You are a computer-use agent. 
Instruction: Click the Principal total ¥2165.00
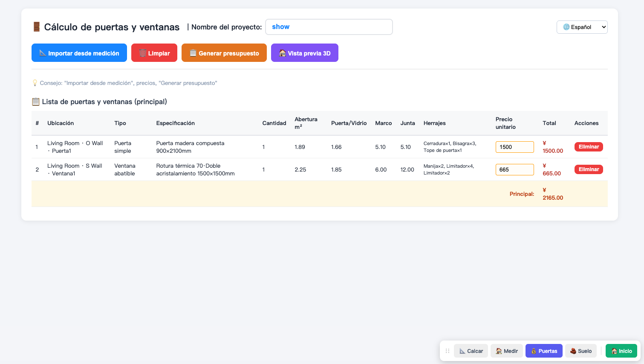click(553, 194)
